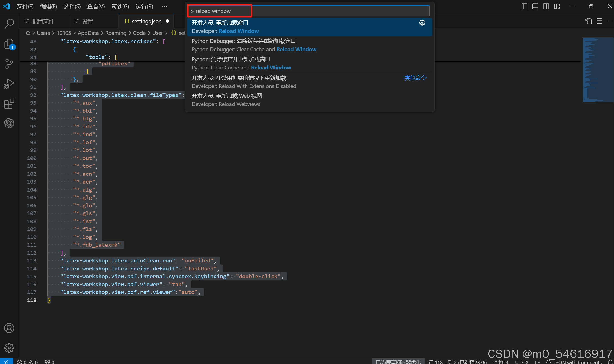The image size is (614, 364).
Task: Click the Roaming breadcrumb item
Action: tap(116, 33)
